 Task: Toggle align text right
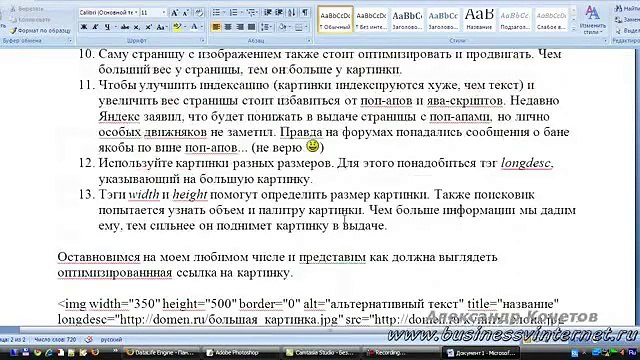pyautogui.click(x=240, y=27)
